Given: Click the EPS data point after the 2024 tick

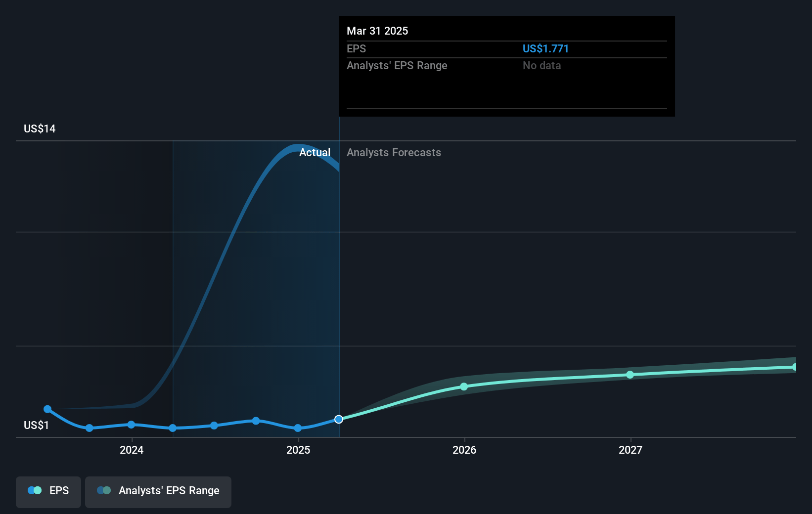Looking at the screenshot, I should (x=173, y=428).
